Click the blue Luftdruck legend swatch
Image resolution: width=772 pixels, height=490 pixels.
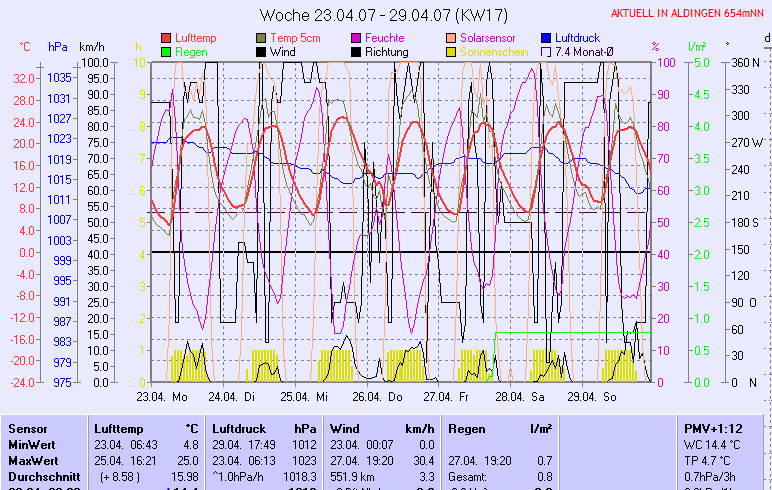tap(546, 38)
